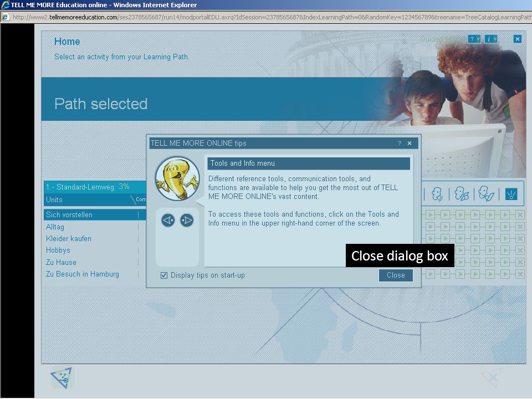Click the X icon in Zu Hause row
532x399 pixels.
point(520,262)
